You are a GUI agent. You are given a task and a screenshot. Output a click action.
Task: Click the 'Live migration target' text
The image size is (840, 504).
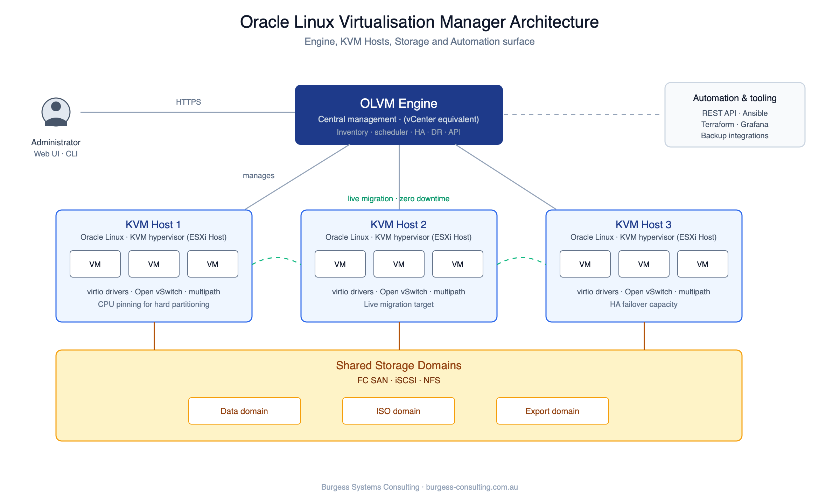[399, 304]
